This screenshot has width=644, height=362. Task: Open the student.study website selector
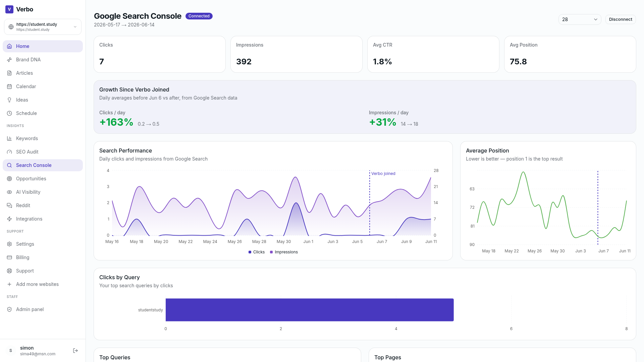[x=43, y=27]
